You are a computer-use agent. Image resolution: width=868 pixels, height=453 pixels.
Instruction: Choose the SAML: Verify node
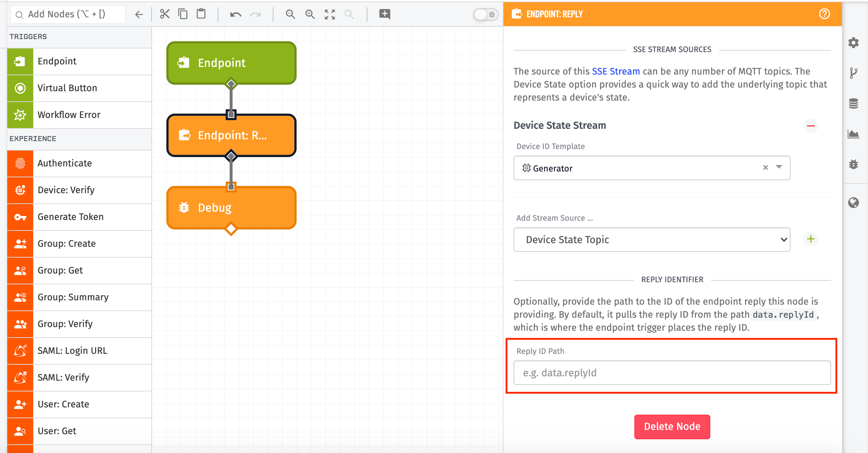[79, 378]
